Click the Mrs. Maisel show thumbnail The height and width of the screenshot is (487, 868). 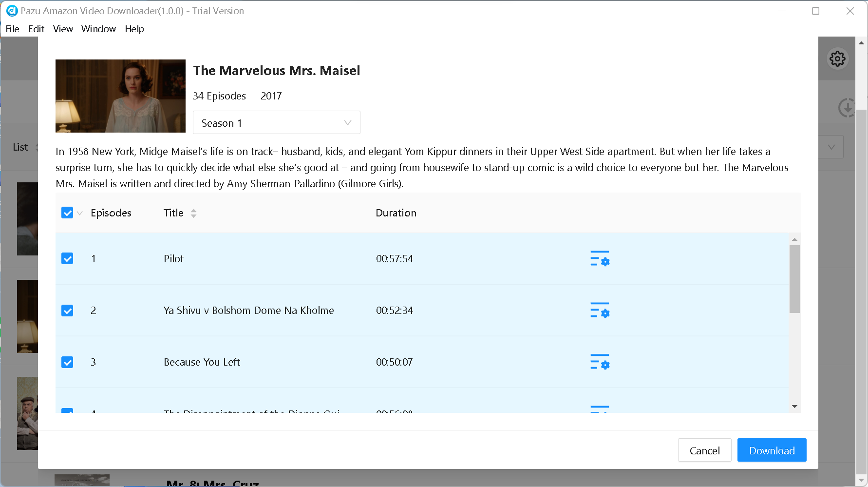click(x=120, y=96)
